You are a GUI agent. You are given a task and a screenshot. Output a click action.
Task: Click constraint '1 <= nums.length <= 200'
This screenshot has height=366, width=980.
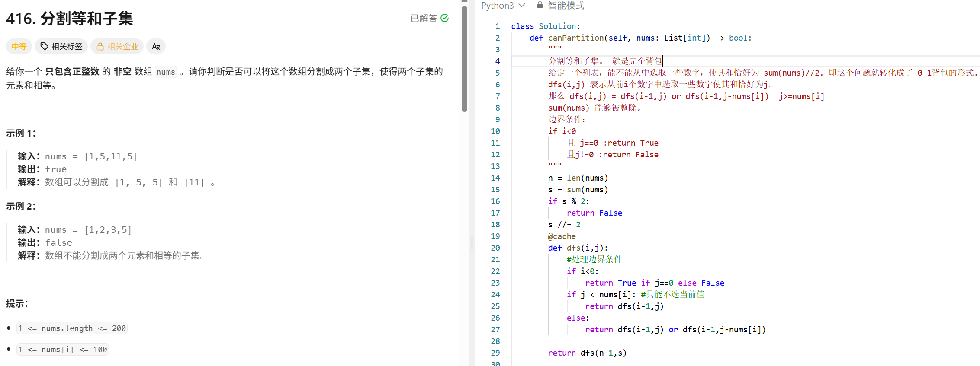click(x=72, y=328)
